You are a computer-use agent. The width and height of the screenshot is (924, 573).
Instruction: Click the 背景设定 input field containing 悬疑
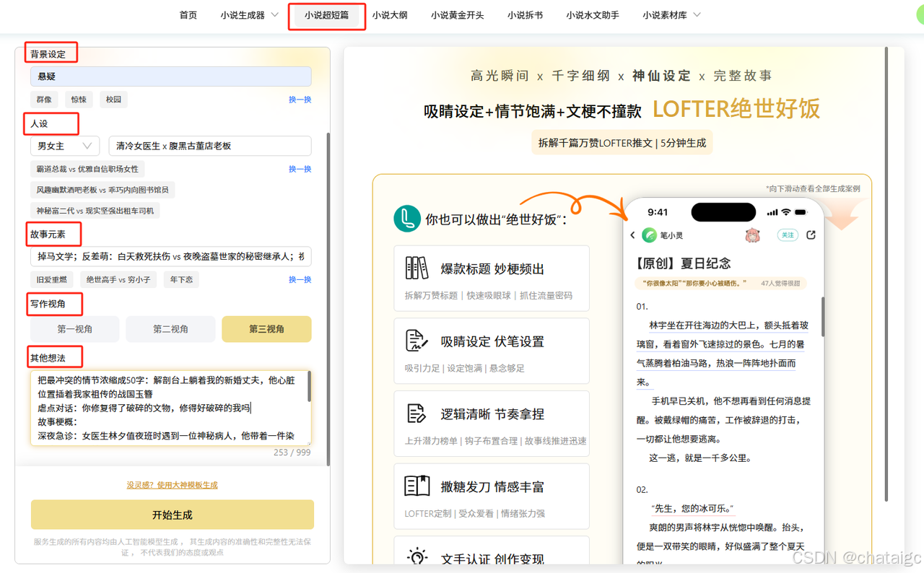coord(171,76)
